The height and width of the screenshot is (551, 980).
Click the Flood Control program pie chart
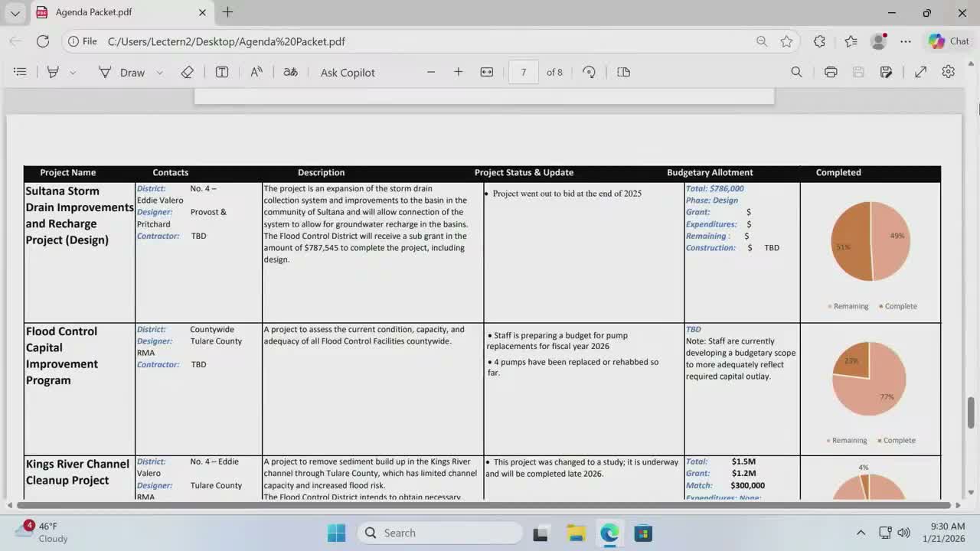coord(869,378)
